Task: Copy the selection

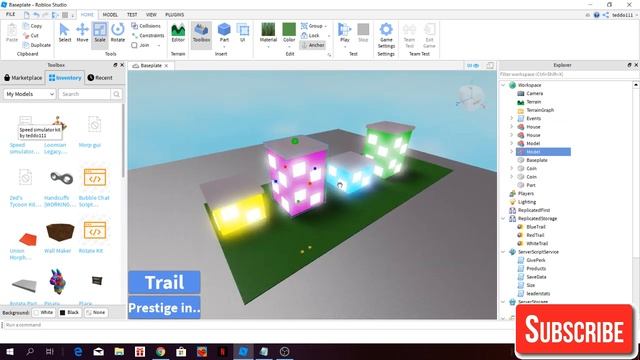Action: [33, 26]
